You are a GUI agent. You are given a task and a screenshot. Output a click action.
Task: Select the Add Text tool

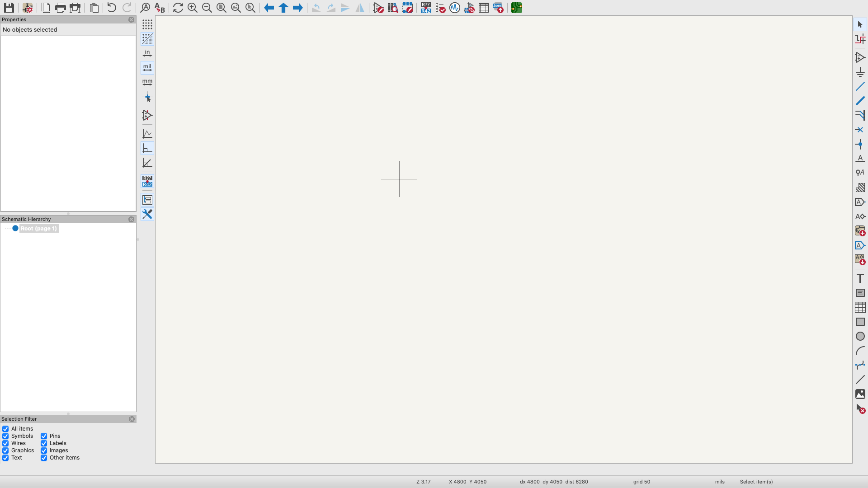coord(860,278)
